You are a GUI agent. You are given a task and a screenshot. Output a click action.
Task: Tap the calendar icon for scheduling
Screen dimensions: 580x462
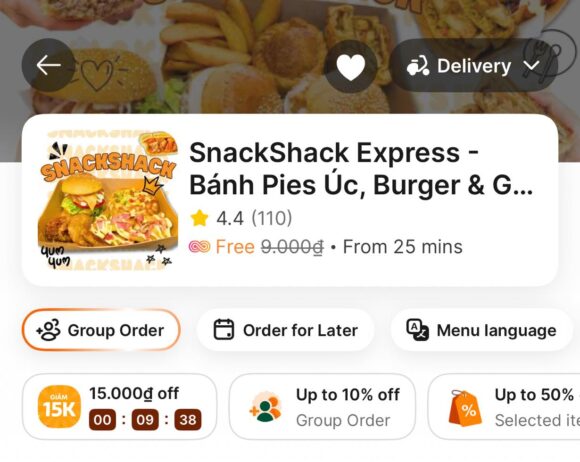[224, 329]
